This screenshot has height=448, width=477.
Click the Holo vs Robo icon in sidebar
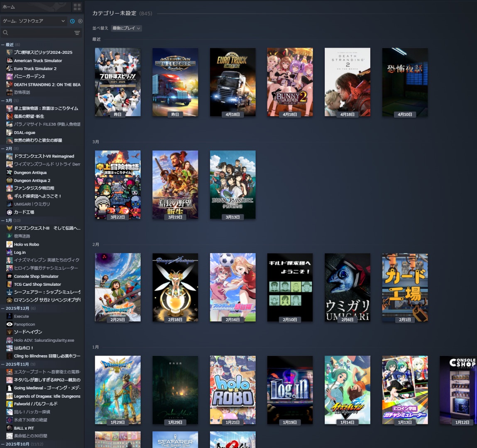[x=10, y=244]
